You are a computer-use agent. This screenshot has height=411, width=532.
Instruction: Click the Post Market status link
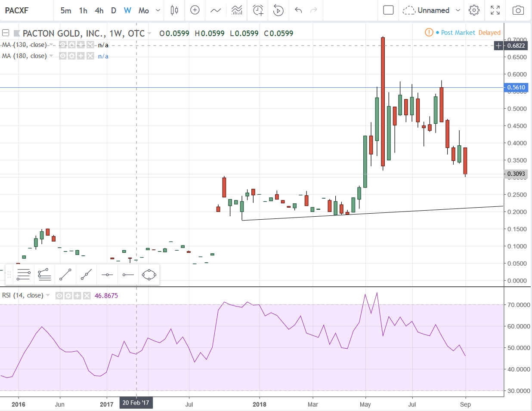(x=458, y=33)
